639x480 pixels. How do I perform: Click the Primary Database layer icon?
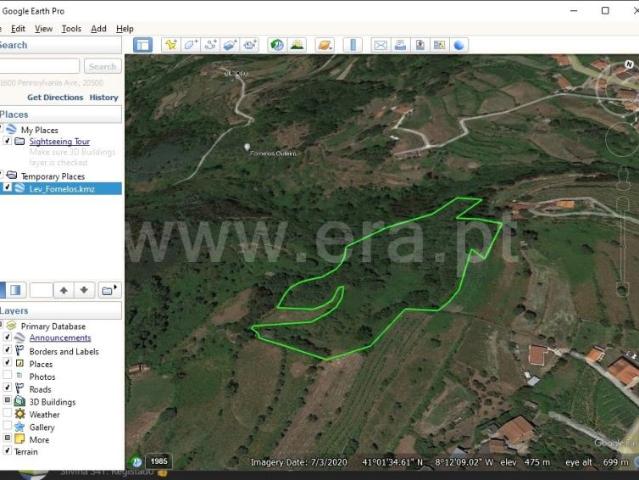pyautogui.click(x=11, y=326)
